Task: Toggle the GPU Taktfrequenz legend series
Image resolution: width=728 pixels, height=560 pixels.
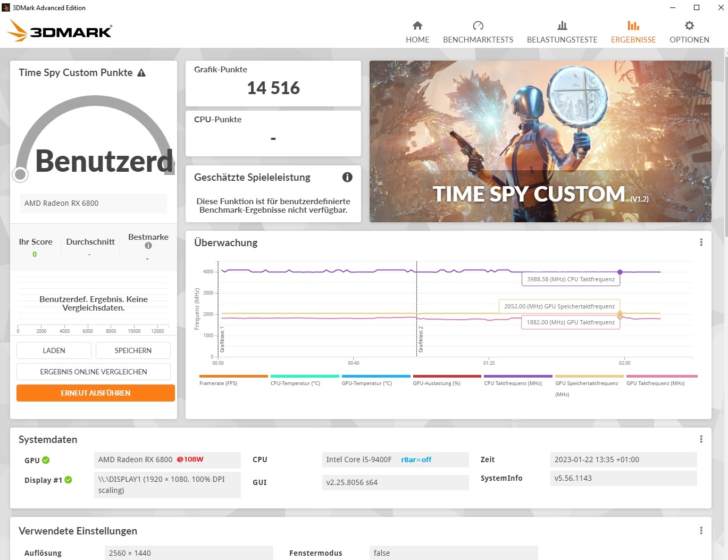Action: (x=662, y=380)
